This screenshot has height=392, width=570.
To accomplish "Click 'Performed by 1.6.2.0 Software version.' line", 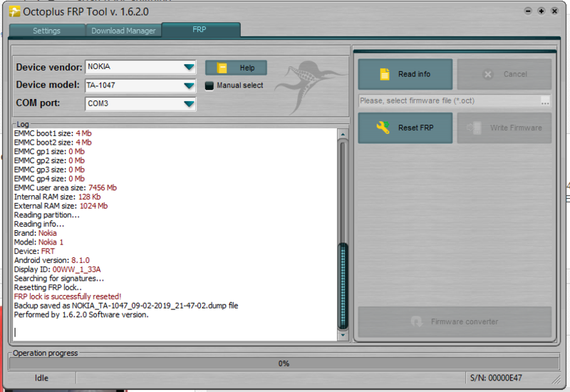I will 81,314.
